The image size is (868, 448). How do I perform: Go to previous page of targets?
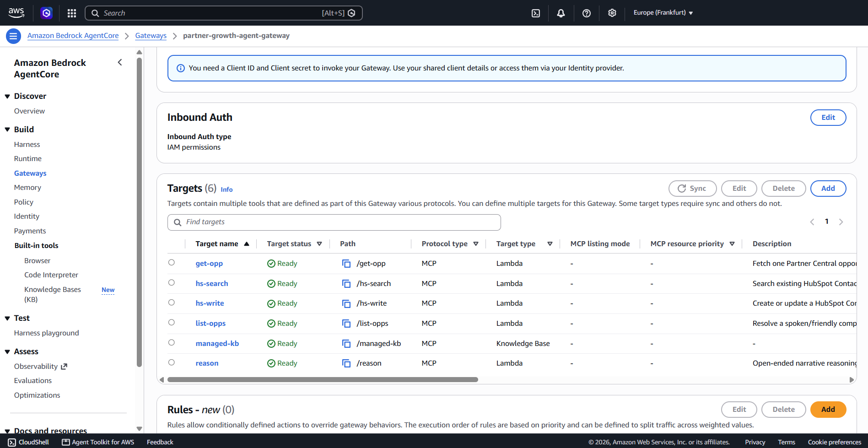point(812,222)
